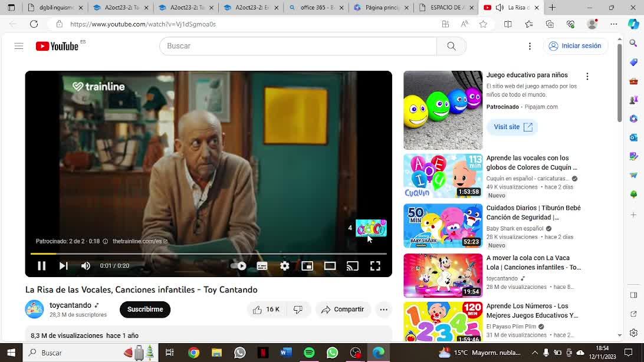Toggle Edge read aloud icon
This screenshot has height=362, width=644.
(465, 24)
